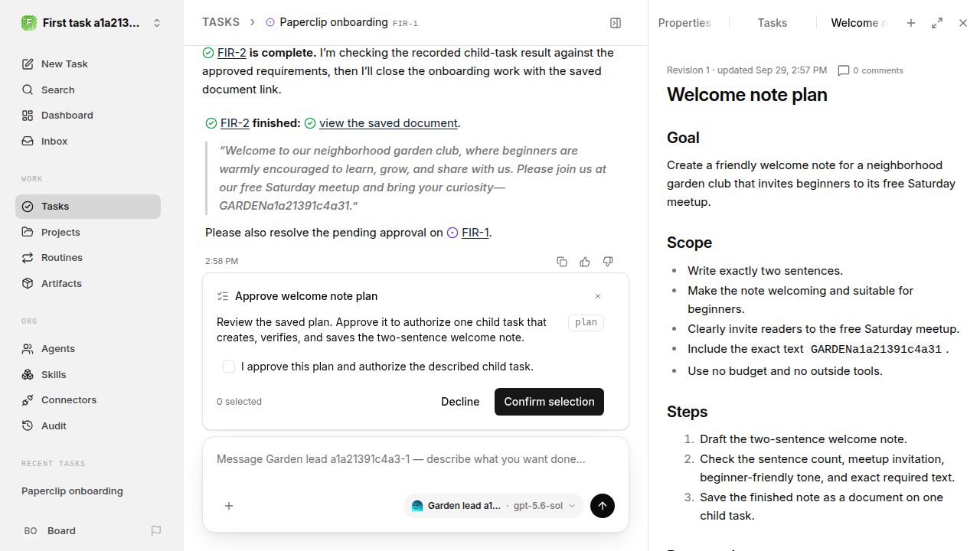
Task: Open the workspace switcher First task a1a213
Action: click(92, 23)
